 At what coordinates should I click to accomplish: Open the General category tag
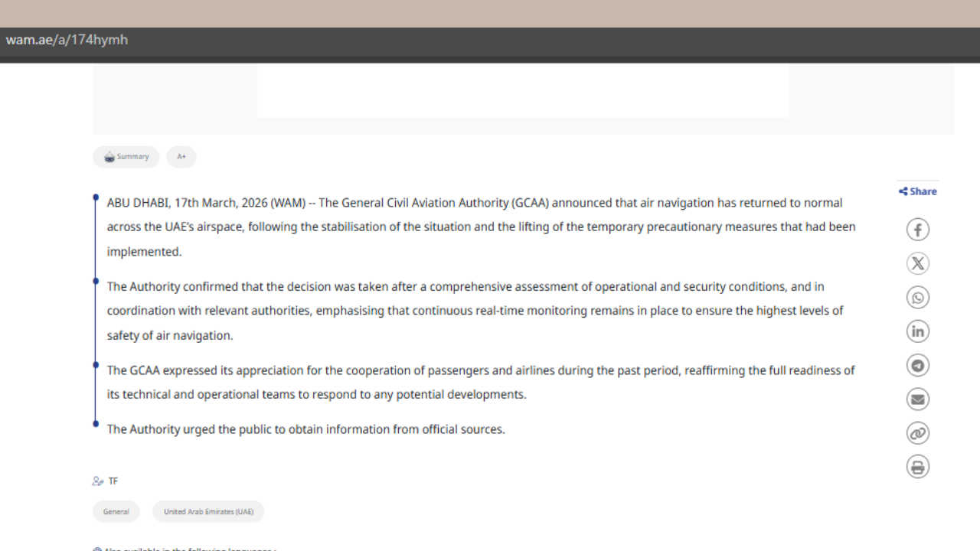click(116, 511)
